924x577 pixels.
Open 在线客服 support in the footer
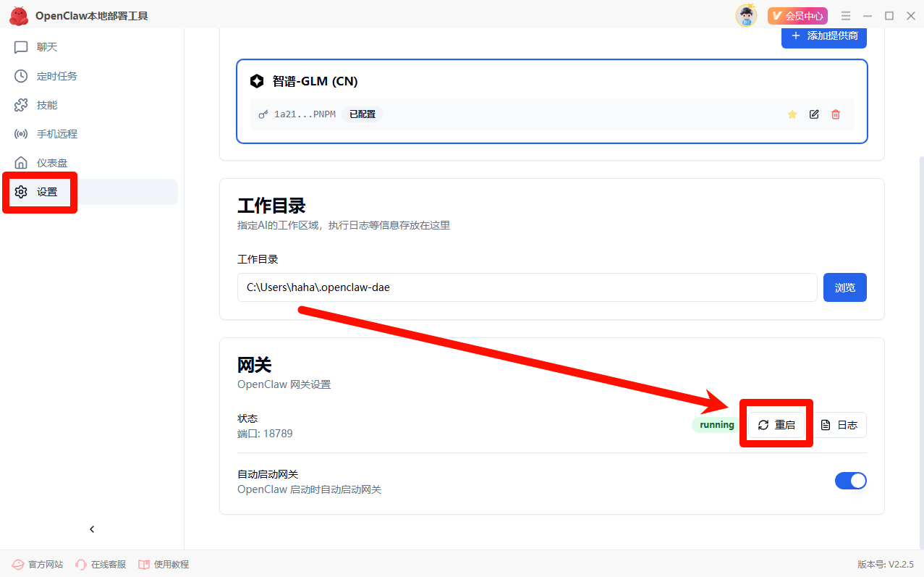[x=101, y=565]
